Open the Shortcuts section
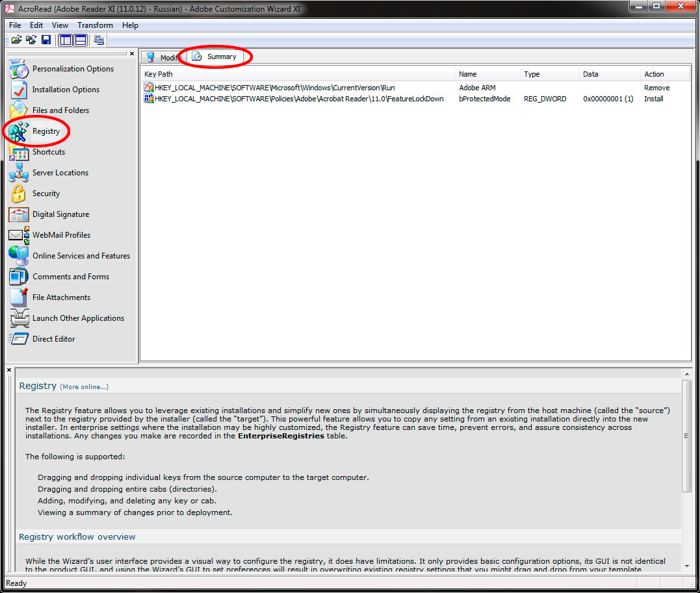Viewport: 700px width, 593px height. [37, 152]
